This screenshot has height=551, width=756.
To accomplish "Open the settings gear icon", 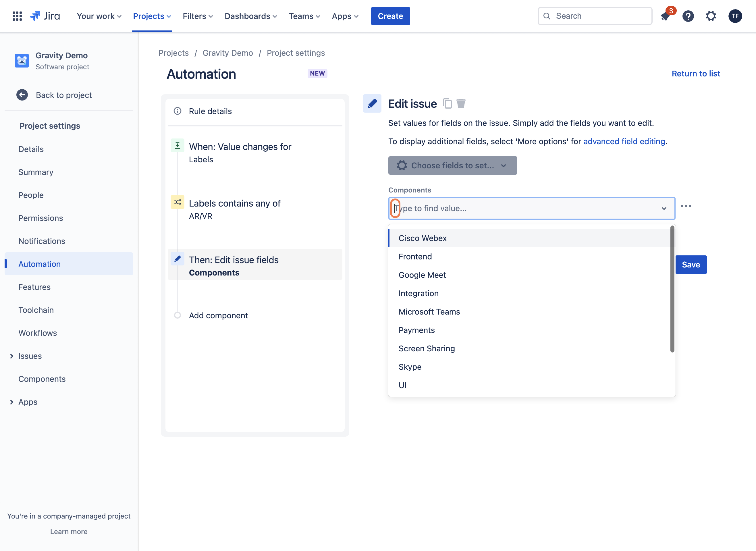I will click(x=711, y=16).
